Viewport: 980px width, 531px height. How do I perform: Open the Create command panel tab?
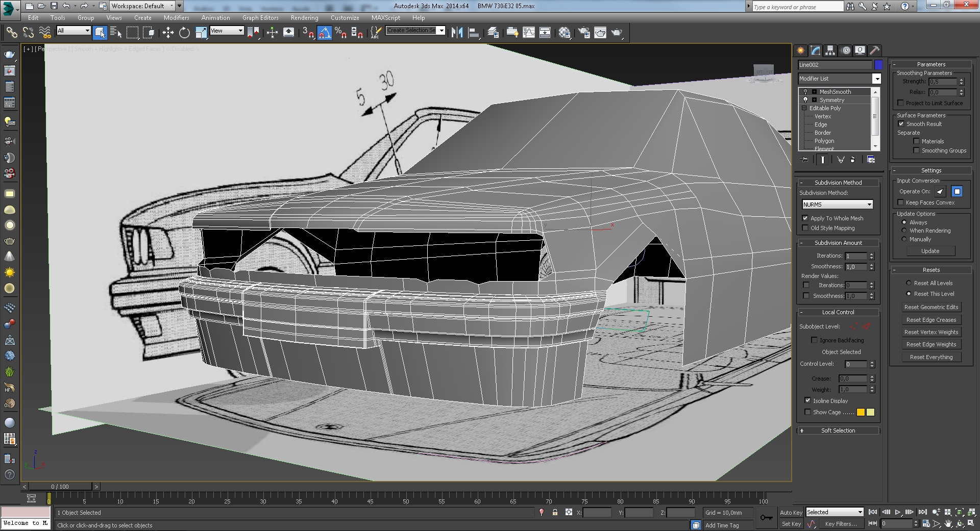800,50
